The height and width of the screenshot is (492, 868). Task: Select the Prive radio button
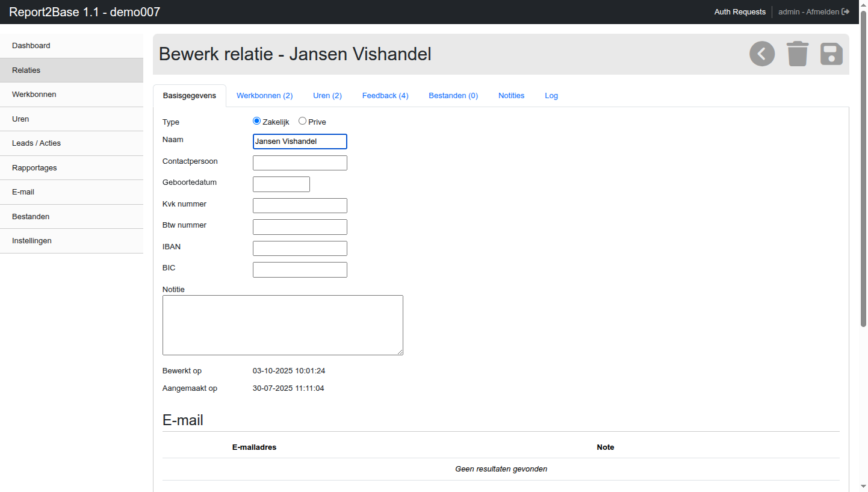pyautogui.click(x=302, y=121)
